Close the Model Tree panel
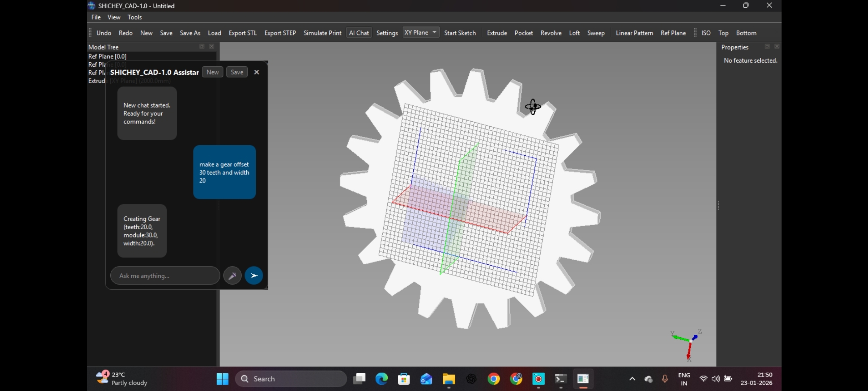The image size is (868, 391). [x=212, y=46]
